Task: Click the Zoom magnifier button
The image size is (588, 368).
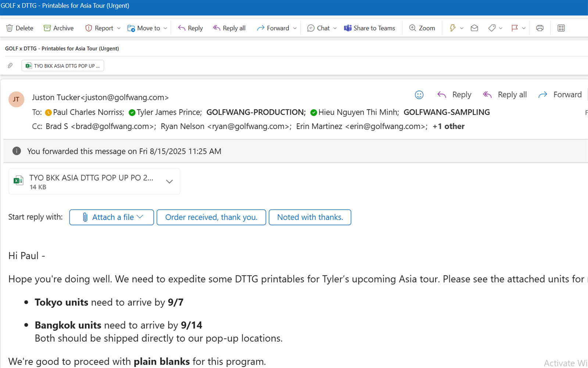Action: pos(422,28)
